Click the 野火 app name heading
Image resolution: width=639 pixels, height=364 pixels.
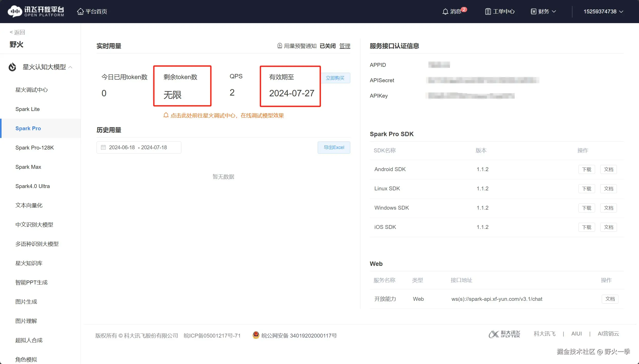(16, 44)
